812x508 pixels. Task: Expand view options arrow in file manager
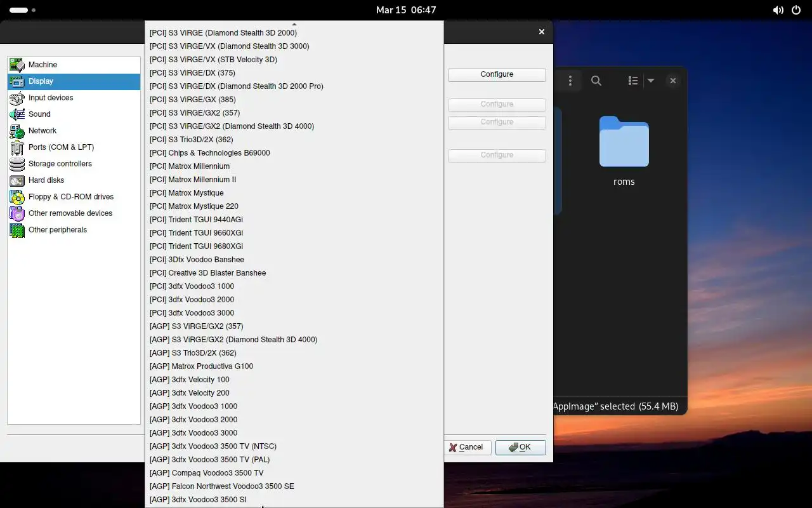(650, 81)
